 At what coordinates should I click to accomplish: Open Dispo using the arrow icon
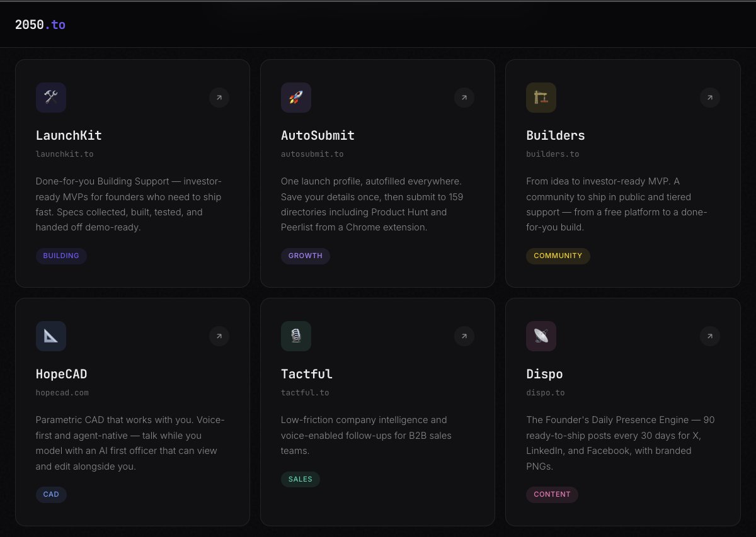point(710,336)
